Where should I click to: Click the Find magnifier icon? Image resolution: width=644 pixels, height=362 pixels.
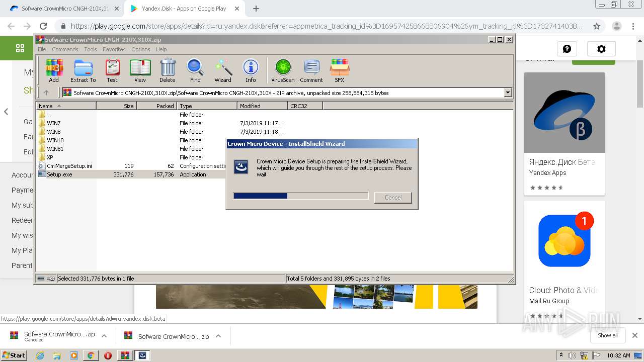[x=195, y=70]
